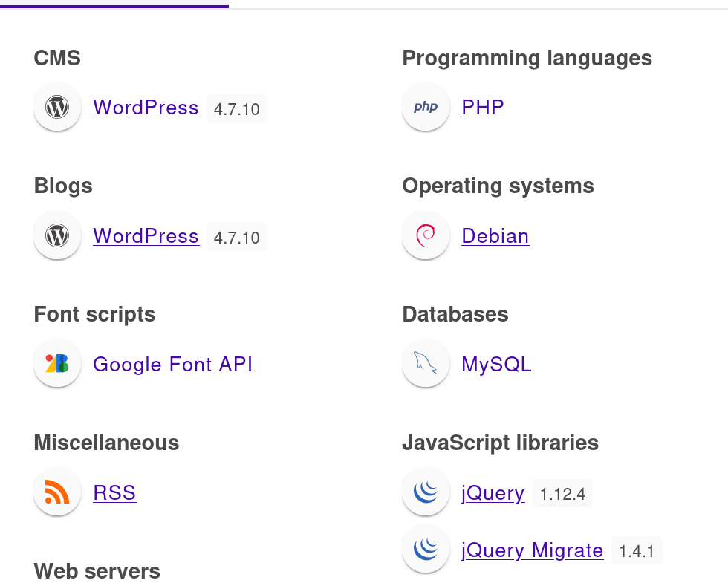The image size is (728, 583).
Task: Click the Miscellaneous category heading
Action: pyautogui.click(x=107, y=443)
